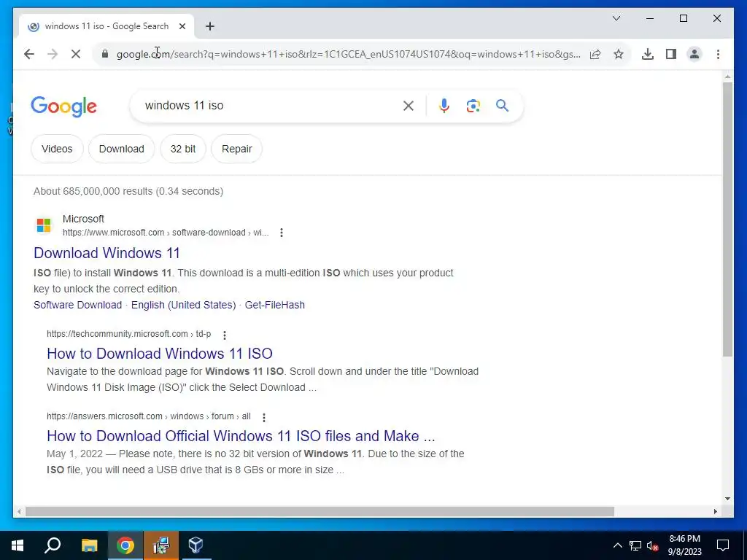Apply the Download filter chip

click(x=122, y=149)
